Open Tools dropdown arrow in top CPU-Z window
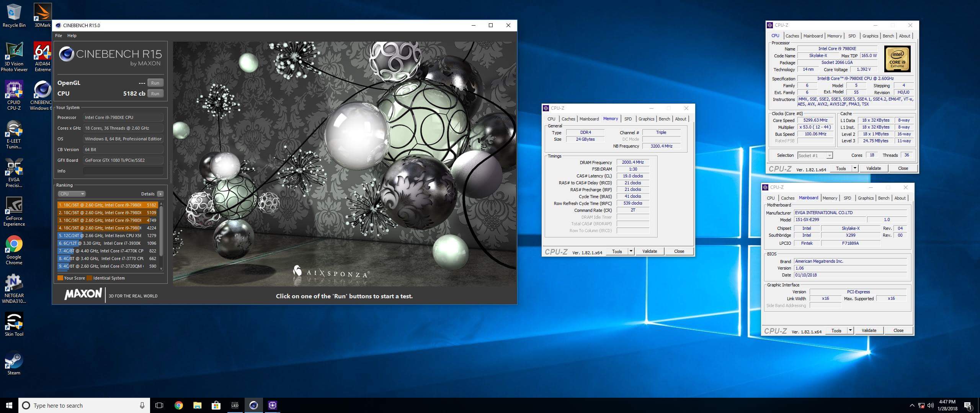The width and height of the screenshot is (980, 413). point(855,168)
